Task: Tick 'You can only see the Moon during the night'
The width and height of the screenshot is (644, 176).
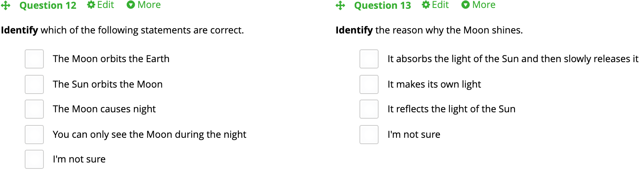Action: (x=34, y=135)
